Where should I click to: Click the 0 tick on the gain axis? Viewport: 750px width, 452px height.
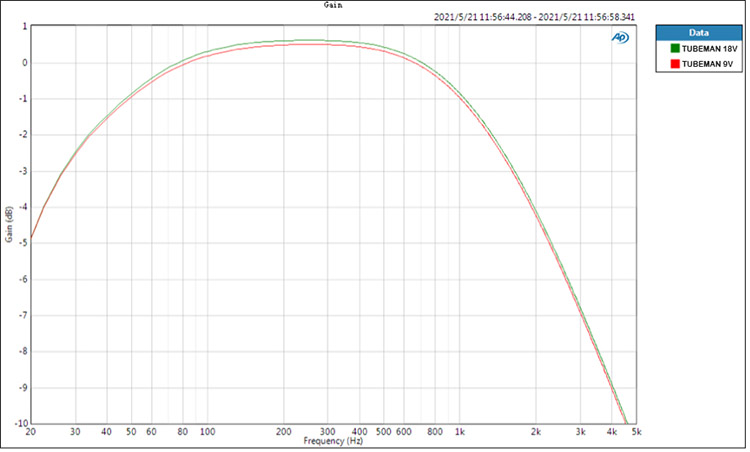coord(23,62)
